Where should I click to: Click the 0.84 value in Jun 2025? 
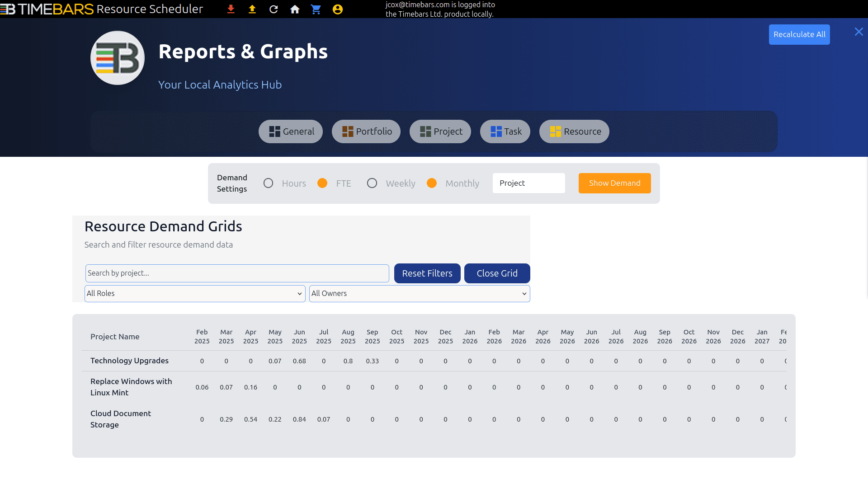pos(299,419)
